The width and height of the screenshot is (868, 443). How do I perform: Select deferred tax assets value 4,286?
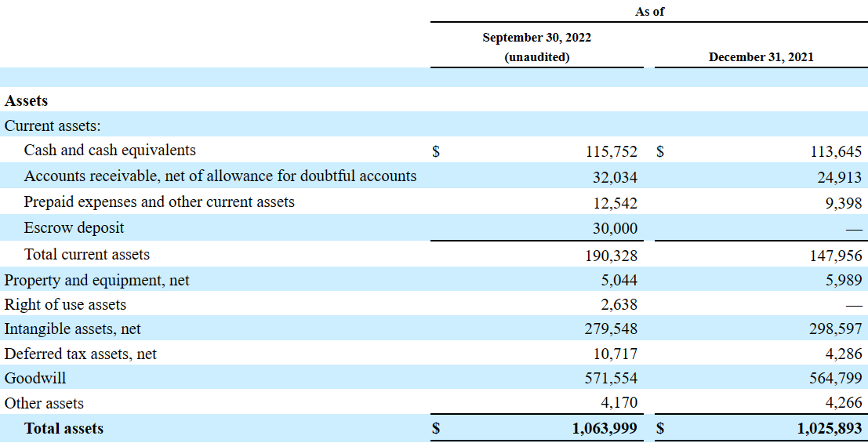(x=843, y=354)
